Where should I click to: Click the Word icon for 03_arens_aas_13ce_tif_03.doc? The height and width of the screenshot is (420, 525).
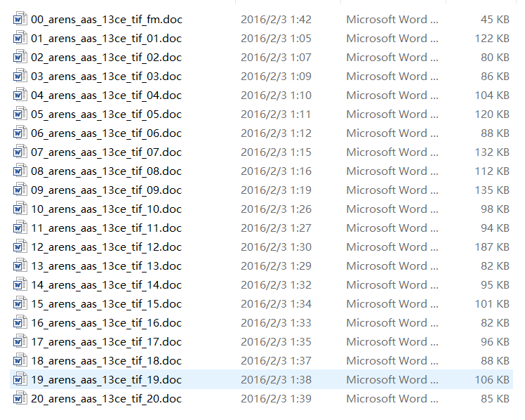click(20, 77)
